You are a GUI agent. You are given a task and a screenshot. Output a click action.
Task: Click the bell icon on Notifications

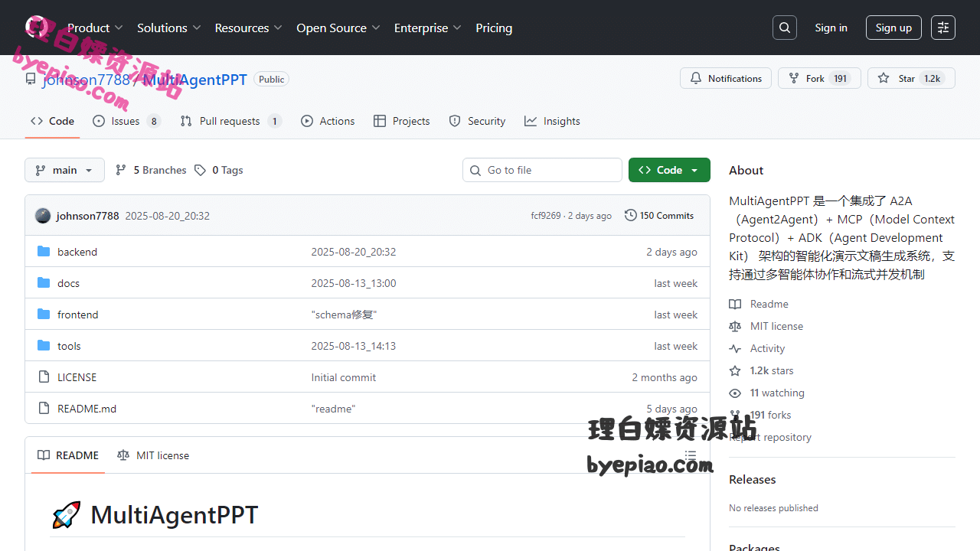pos(696,78)
